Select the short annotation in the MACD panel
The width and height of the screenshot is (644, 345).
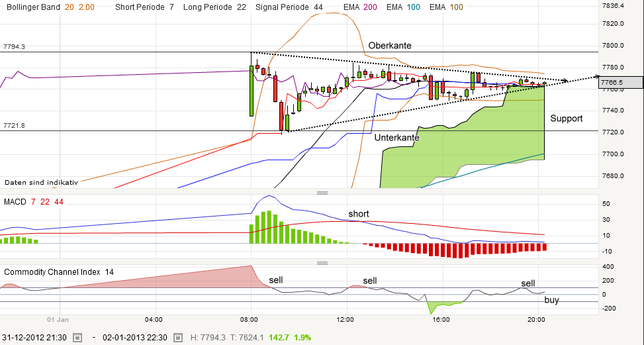359,214
